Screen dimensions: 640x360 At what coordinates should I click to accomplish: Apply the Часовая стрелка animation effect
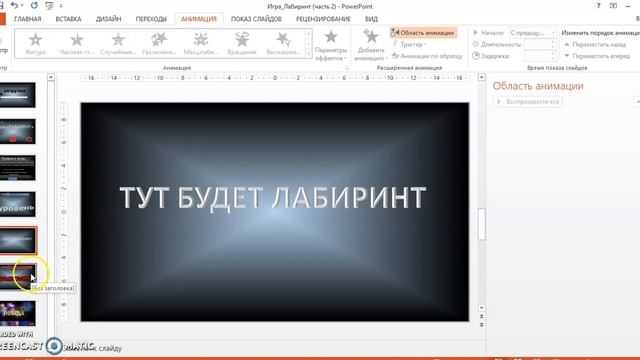coord(77,43)
